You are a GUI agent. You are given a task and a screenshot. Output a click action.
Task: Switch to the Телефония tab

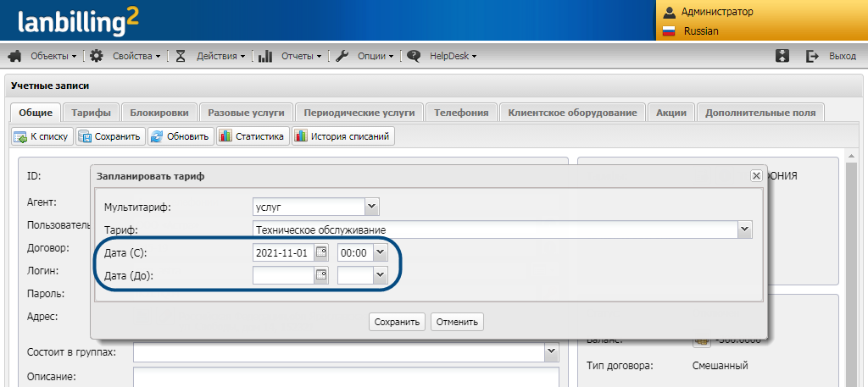click(x=461, y=113)
